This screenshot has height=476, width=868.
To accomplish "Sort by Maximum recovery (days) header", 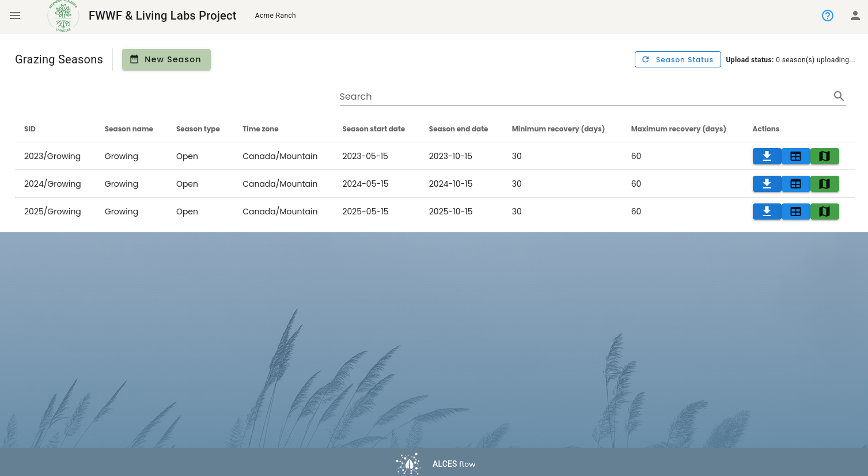I will (x=679, y=129).
